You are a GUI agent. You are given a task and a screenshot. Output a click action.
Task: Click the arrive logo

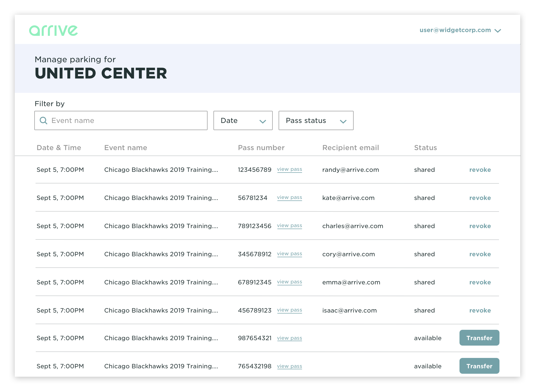[x=54, y=31]
